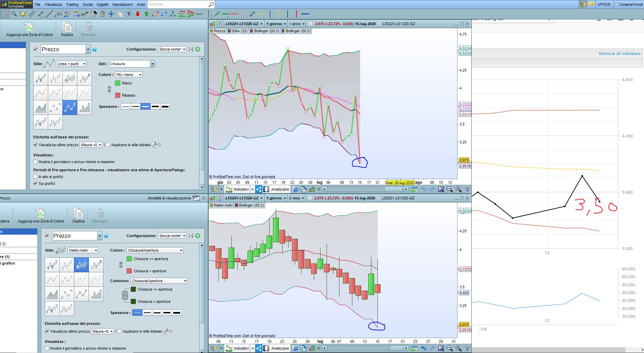Click the search magnifier beside Cercare
Viewport: 644px width, 353px height.
click(211, 4)
